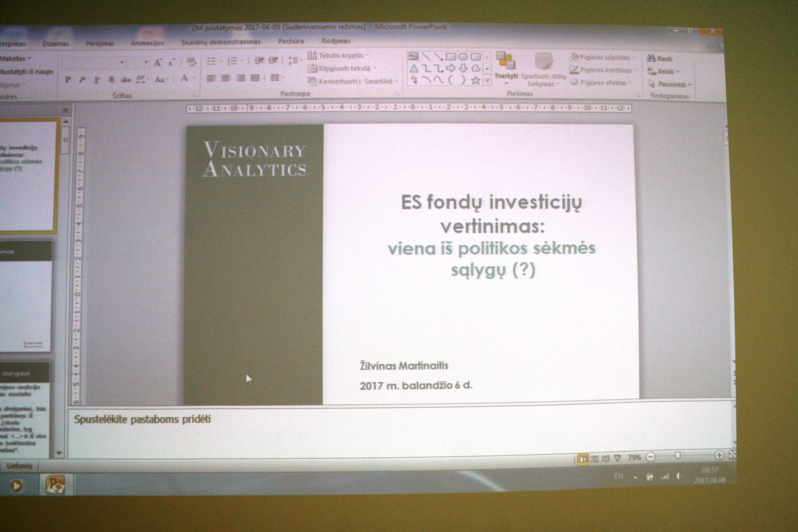Start slide show from status bar icon

[x=617, y=458]
